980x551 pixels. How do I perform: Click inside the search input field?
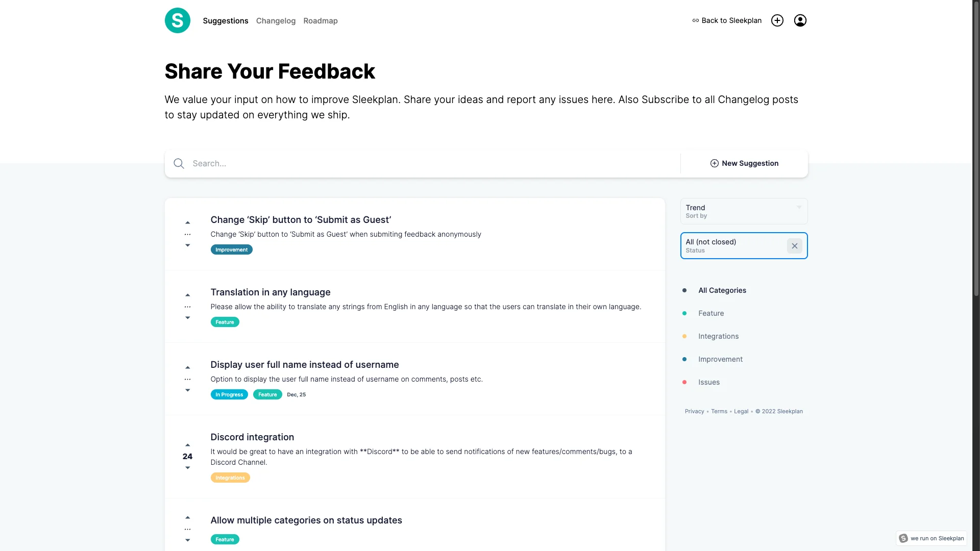pos(357,163)
